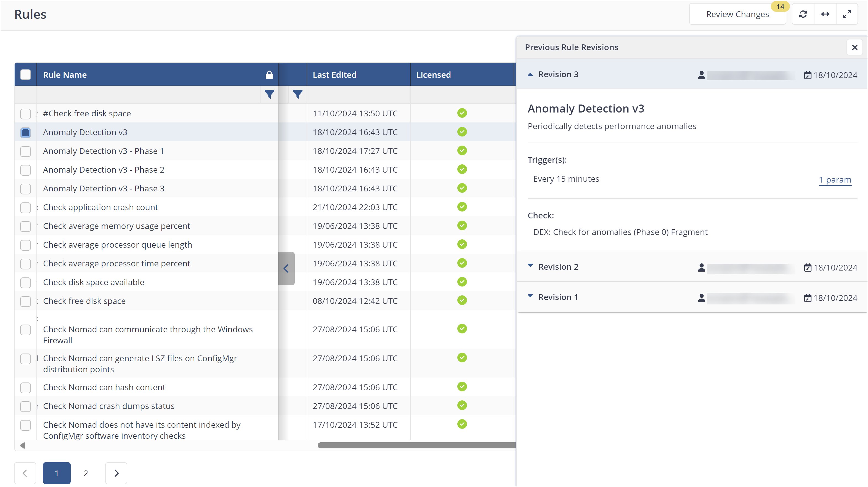Close the Previous Rule Revisions panel
868x487 pixels.
854,47
